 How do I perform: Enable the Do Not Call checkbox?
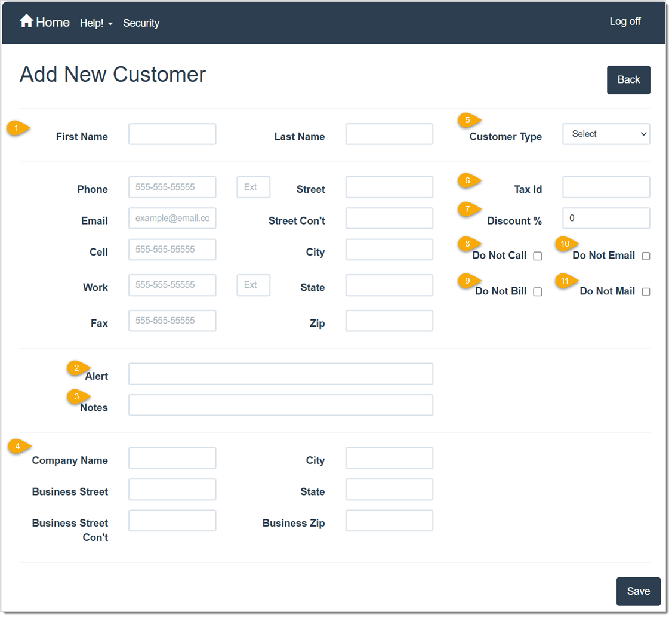tap(538, 256)
